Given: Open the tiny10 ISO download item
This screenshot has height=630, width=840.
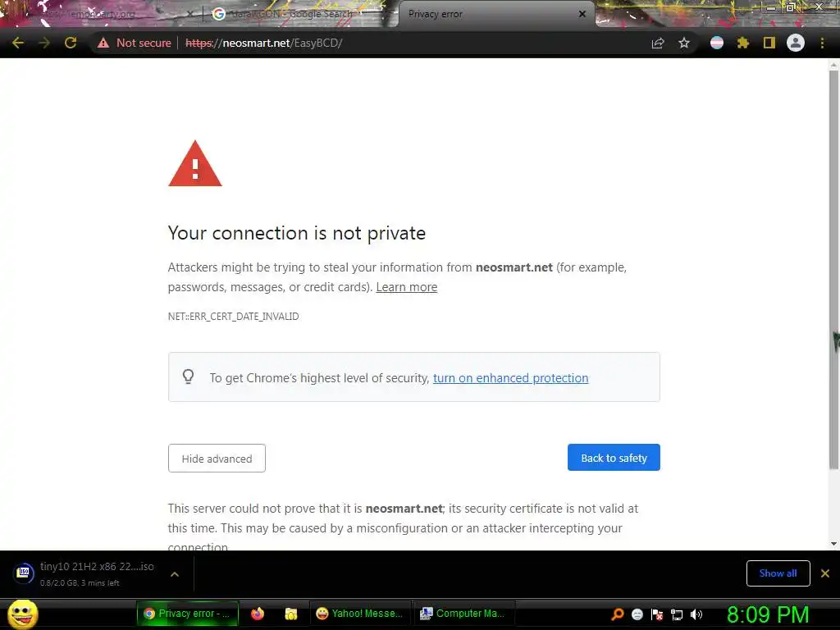Looking at the screenshot, I should pos(85,573).
